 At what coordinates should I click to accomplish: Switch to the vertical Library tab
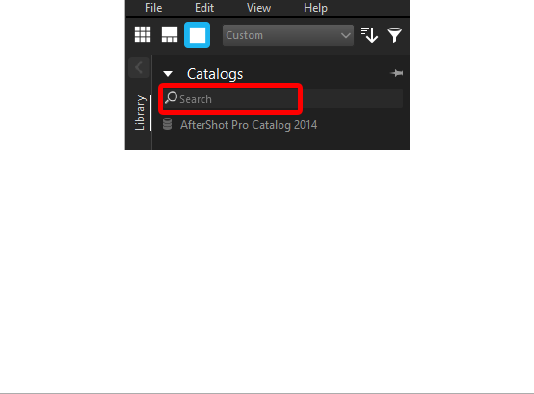tap(140, 113)
